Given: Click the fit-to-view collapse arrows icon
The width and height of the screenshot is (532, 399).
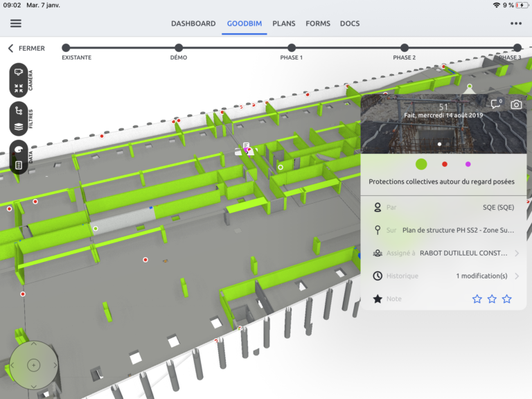Looking at the screenshot, I should tap(19, 89).
